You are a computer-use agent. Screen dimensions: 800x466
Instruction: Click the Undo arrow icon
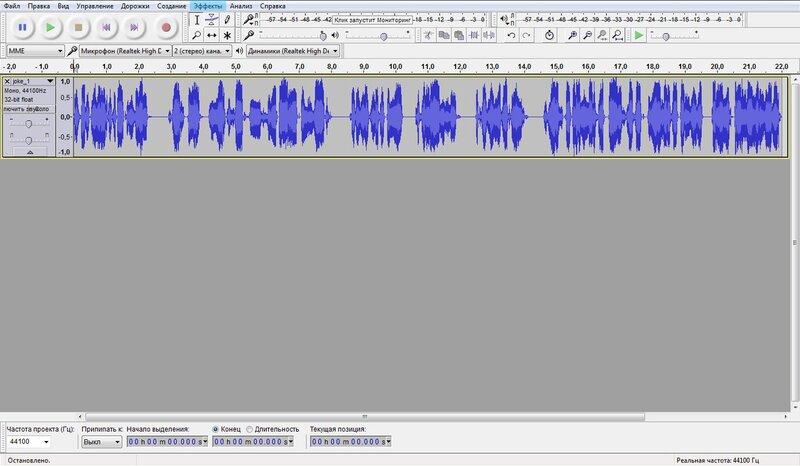[x=512, y=35]
